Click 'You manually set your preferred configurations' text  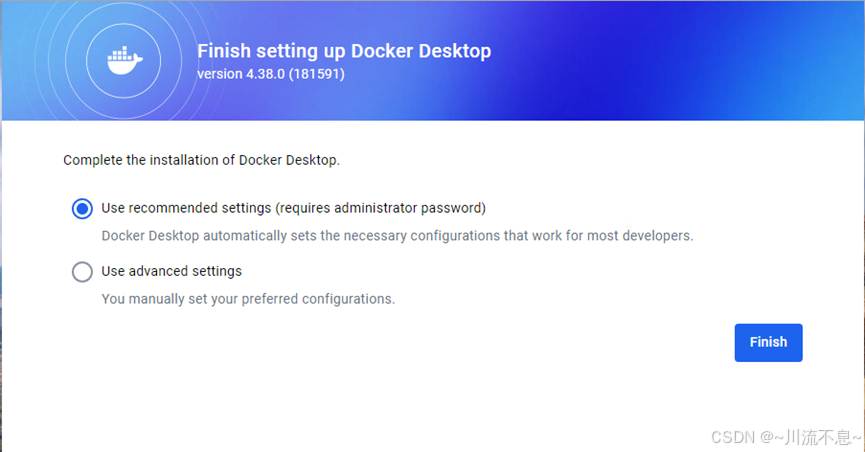point(248,299)
